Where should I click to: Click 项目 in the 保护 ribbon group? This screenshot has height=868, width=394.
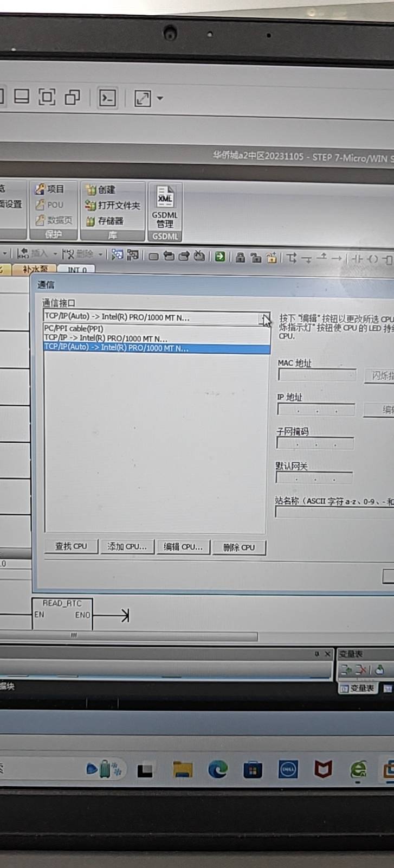[x=50, y=189]
